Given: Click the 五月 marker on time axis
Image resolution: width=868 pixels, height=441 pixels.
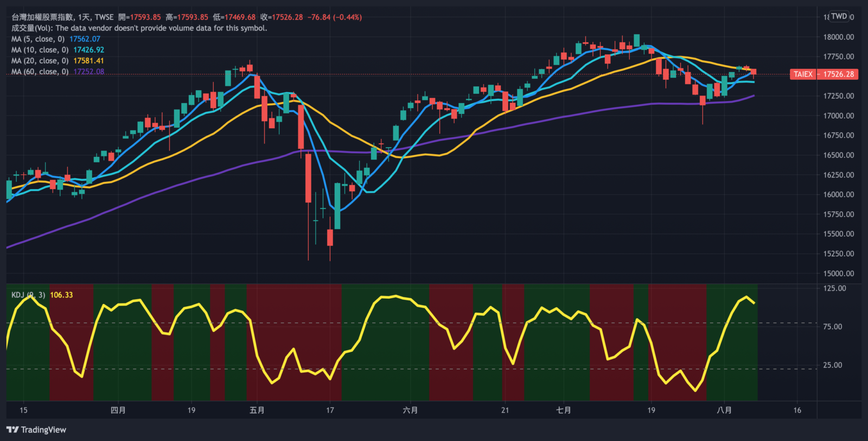Looking at the screenshot, I should [x=257, y=410].
